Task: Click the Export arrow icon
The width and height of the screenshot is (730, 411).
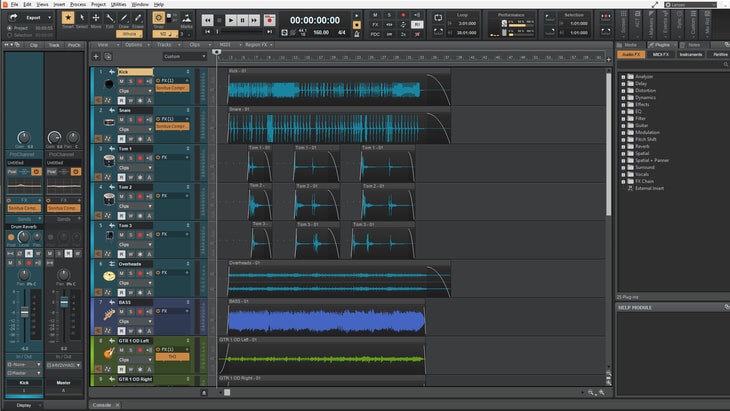Action: click(x=13, y=17)
